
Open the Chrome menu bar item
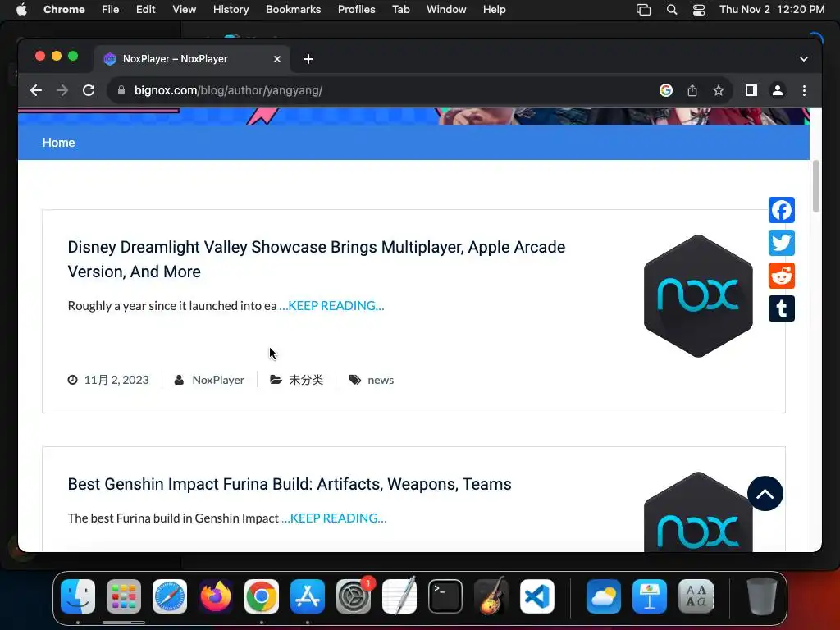click(x=64, y=10)
